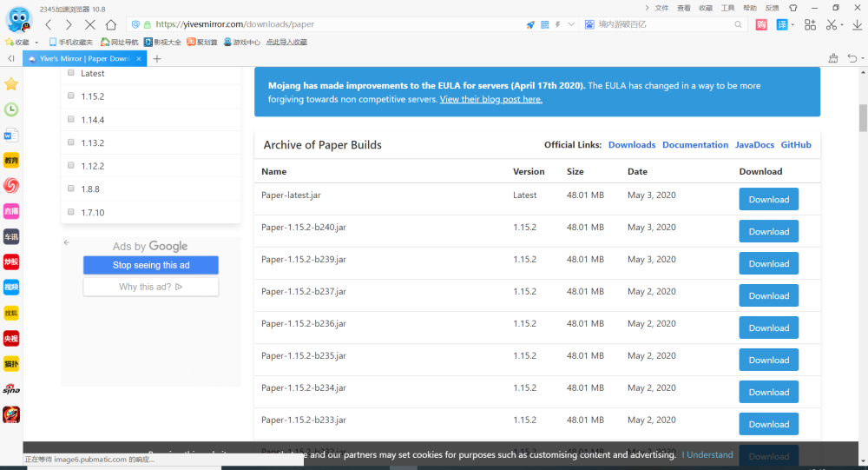Download Paper-1.15.2-b240.jar

[768, 232]
